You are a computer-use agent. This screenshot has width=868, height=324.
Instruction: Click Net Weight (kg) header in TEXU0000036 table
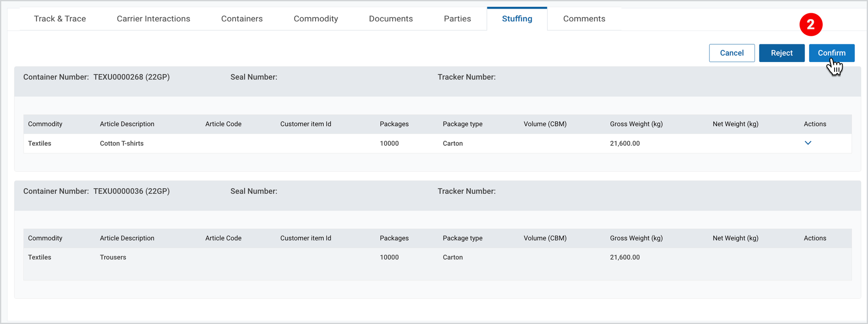736,238
